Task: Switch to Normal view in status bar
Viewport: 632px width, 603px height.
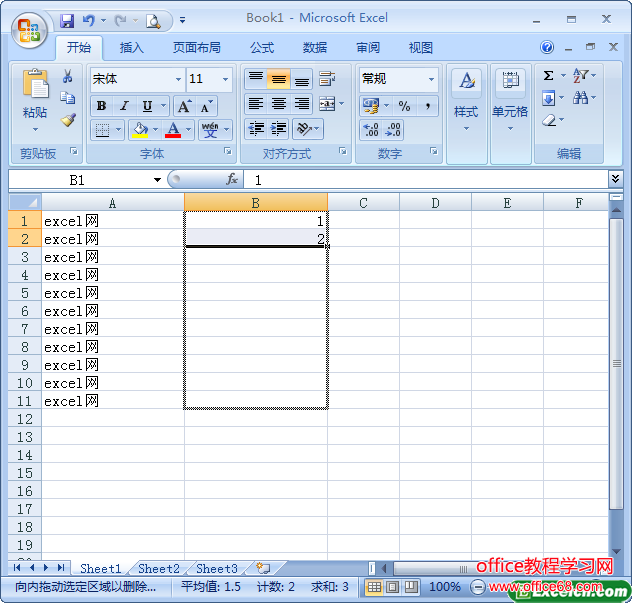Action: pyautogui.click(x=374, y=587)
